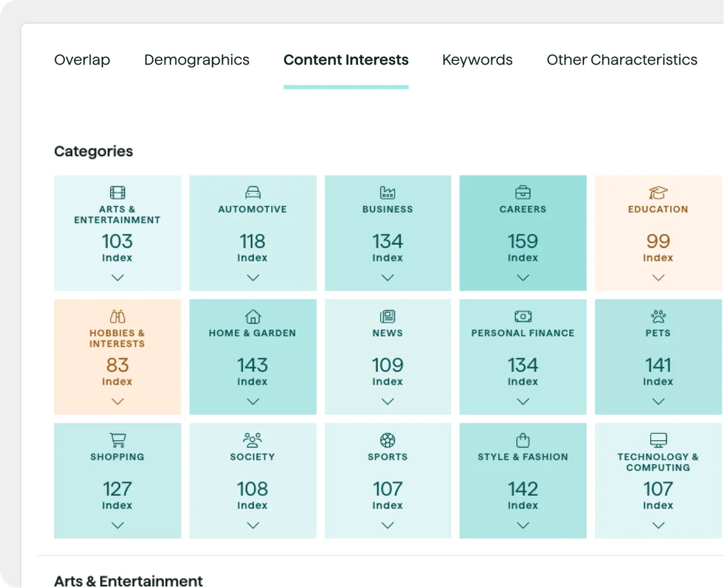Expand the Style & Fashion chevron
The width and height of the screenshot is (724, 588).
coord(523,525)
